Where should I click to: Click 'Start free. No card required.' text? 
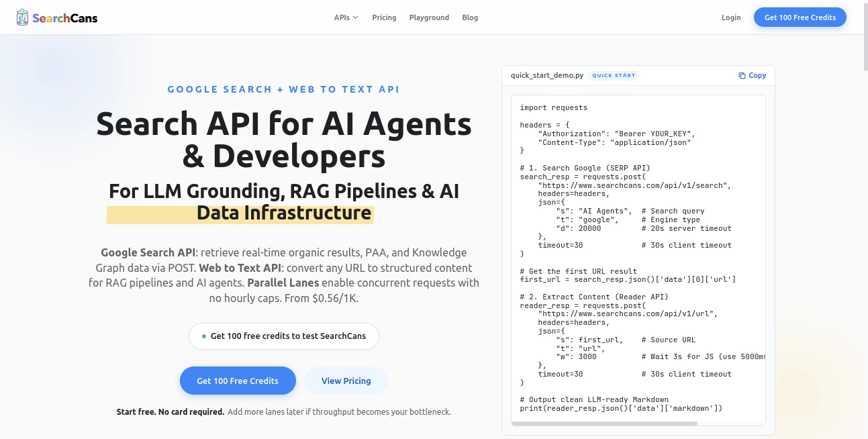pos(171,411)
